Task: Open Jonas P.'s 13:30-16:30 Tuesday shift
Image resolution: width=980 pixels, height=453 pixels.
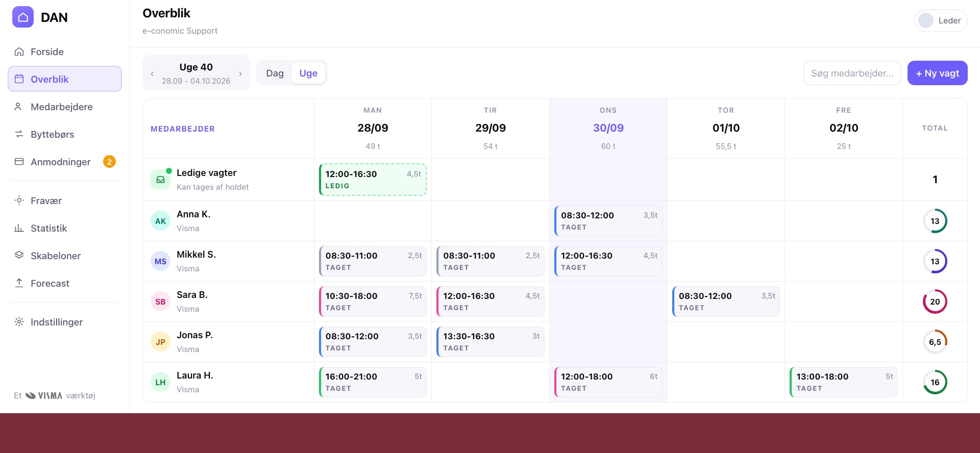Action: click(490, 342)
